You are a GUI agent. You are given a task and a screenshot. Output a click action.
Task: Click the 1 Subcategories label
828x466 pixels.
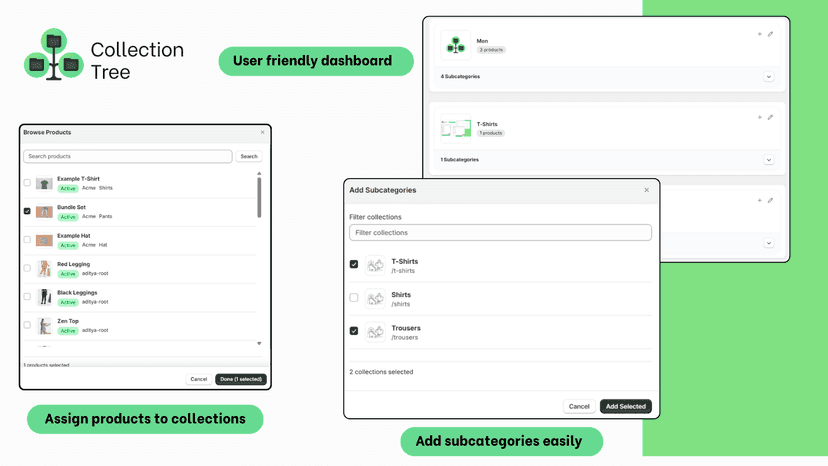click(459, 160)
